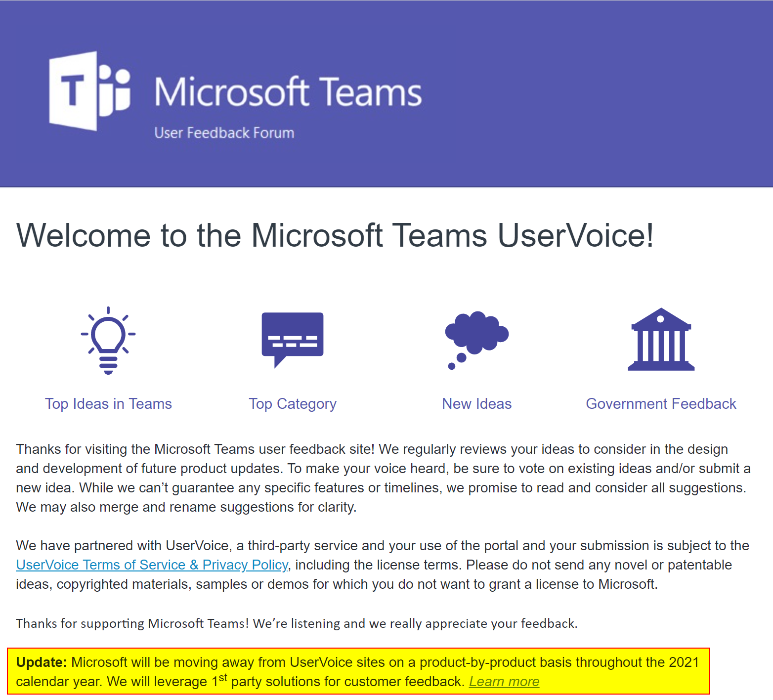Click the 'Thanks for supporting Microsoft Teams' line
Screen dimensions: 773x700
click(297, 623)
